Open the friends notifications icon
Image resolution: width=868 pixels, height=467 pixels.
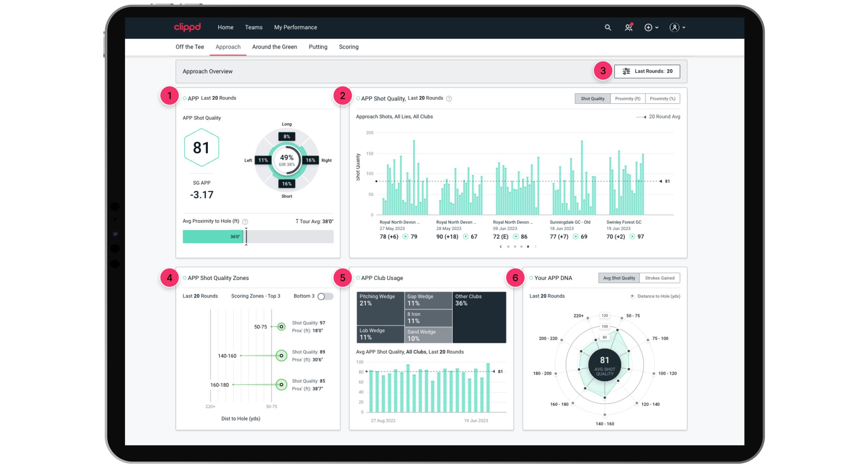(x=628, y=27)
